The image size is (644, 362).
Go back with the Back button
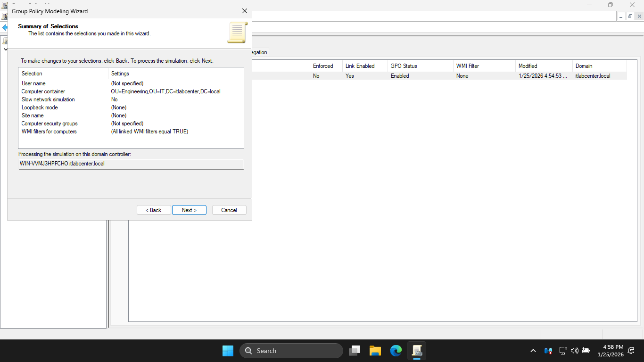point(154,210)
